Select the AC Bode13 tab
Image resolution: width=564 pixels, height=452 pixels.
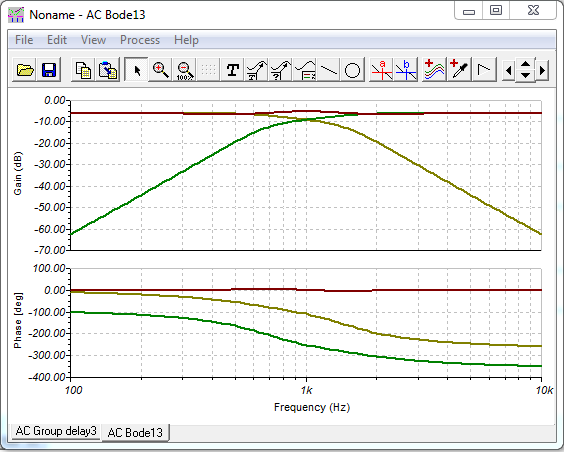coord(135,432)
